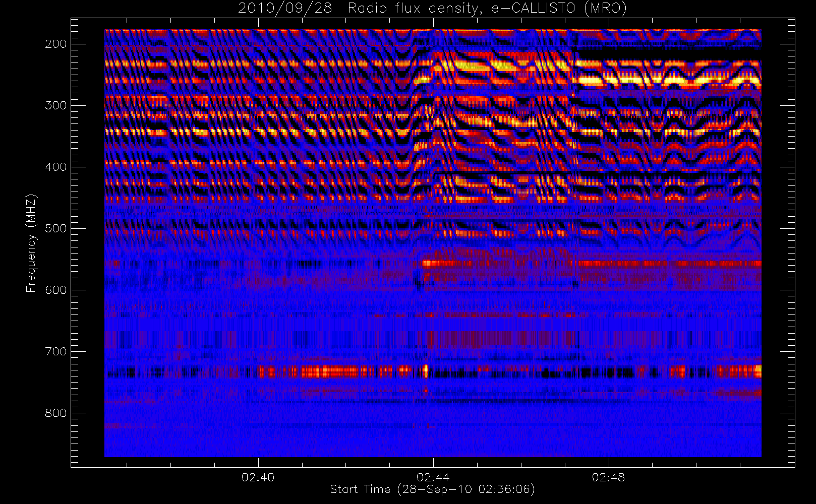
Task: Click the 02:48 time tick label
Action: pos(608,477)
